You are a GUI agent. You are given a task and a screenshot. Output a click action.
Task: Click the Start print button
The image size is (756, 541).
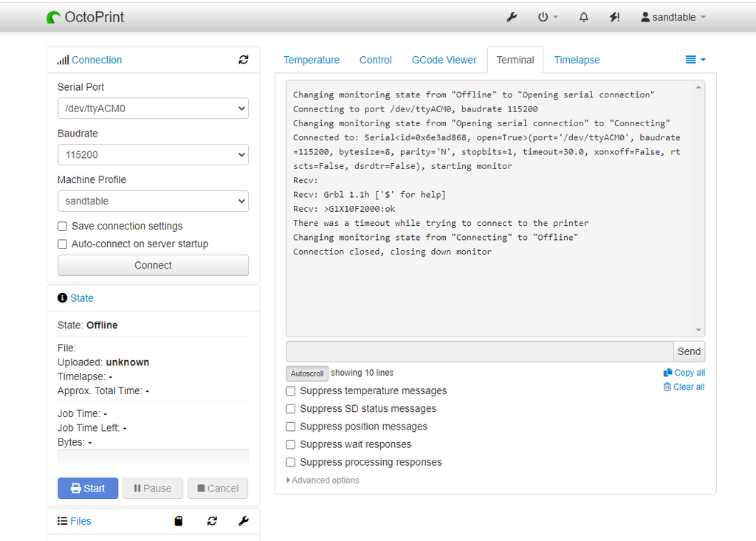click(88, 489)
